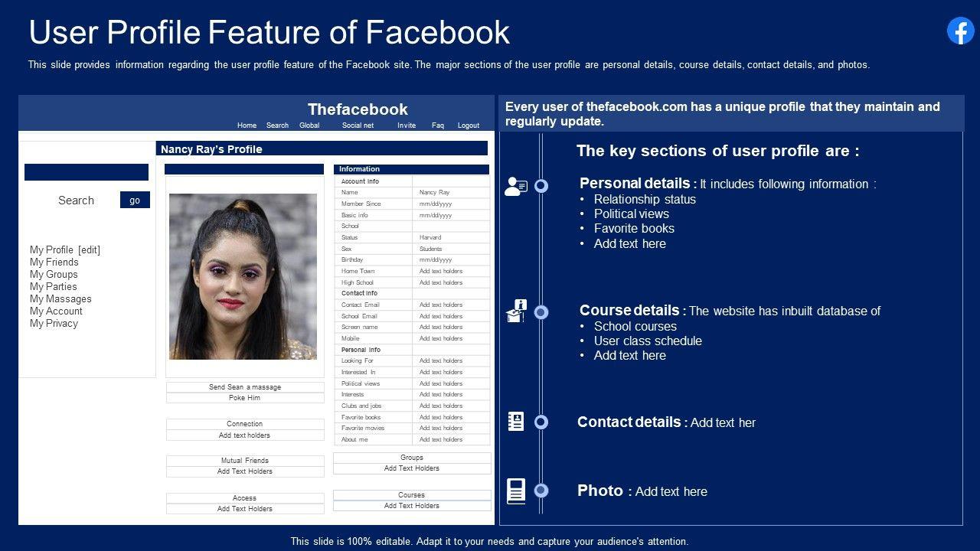Open the My Massages link

pos(60,298)
